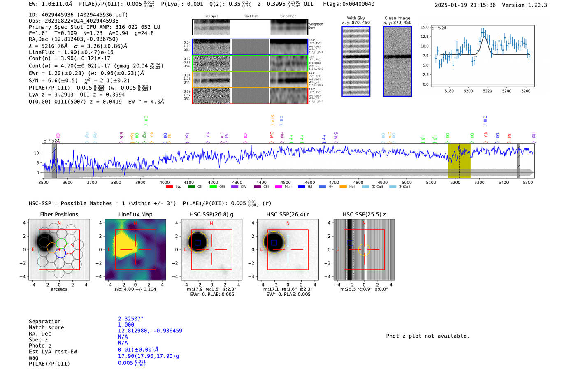The width and height of the screenshot is (576, 392).
Task: Click the OII dark green legend swatch
Action: pyautogui.click(x=191, y=187)
